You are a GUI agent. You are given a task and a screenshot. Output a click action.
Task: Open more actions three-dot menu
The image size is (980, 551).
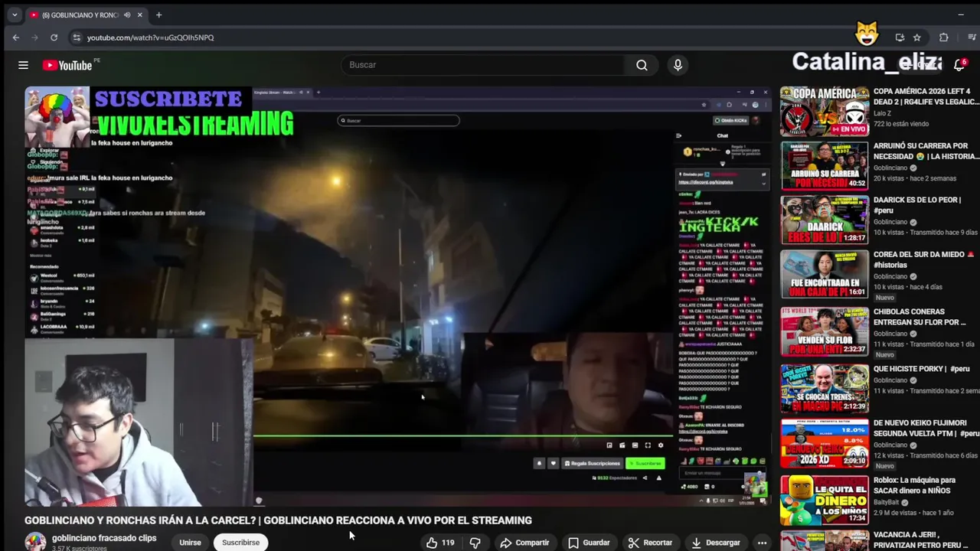coord(762,543)
